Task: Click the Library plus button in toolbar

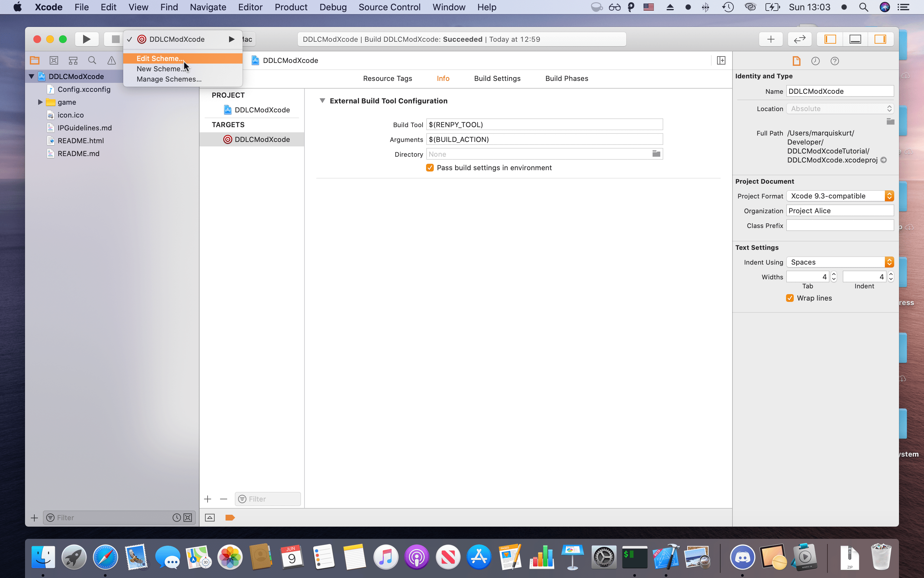Action: tap(771, 39)
